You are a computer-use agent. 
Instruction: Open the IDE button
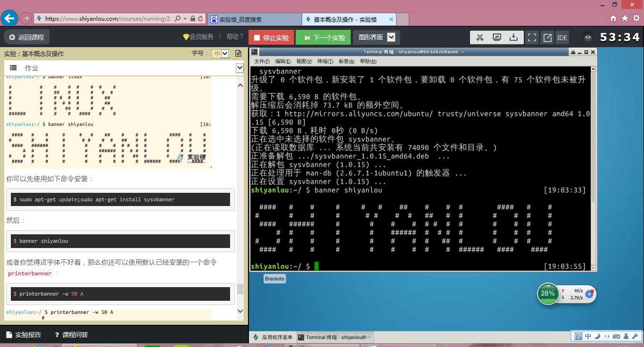coord(562,38)
